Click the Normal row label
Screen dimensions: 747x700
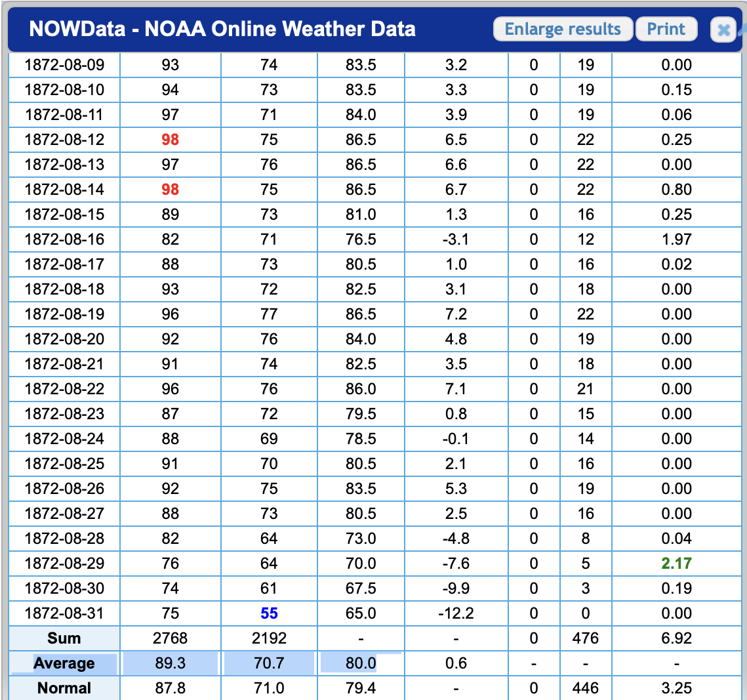click(64, 688)
